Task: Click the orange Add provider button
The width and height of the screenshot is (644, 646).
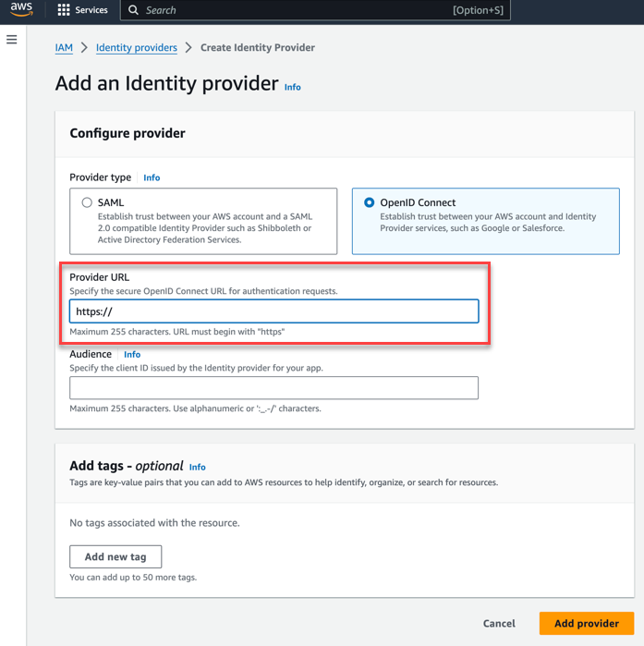Action: (x=587, y=623)
